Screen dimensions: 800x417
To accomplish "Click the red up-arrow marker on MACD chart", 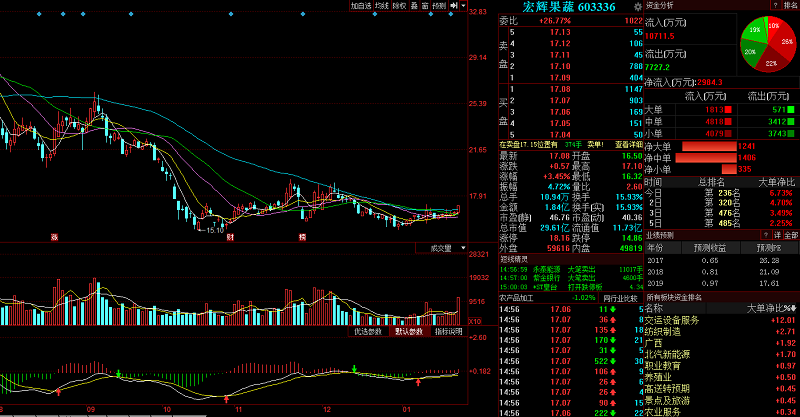I will click(57, 393).
